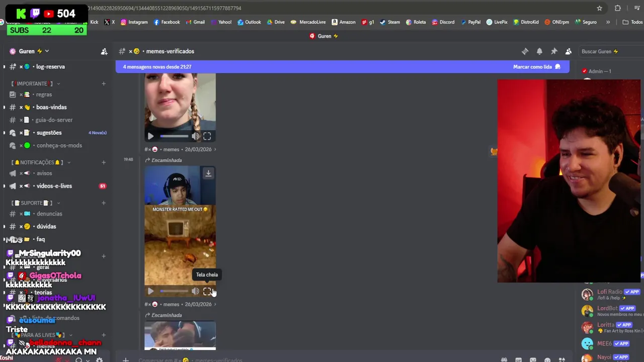Bookmark this page with the star icon
Viewport: 644px width, 362px height.
pos(599,8)
